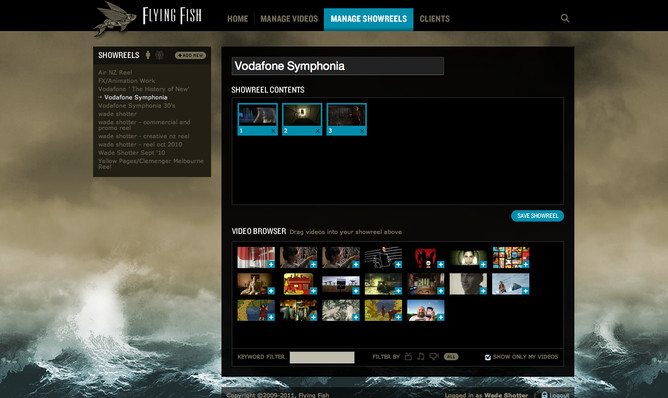Add the red house video using its plus icon
Screen dimensions: 668x398
coord(314,291)
